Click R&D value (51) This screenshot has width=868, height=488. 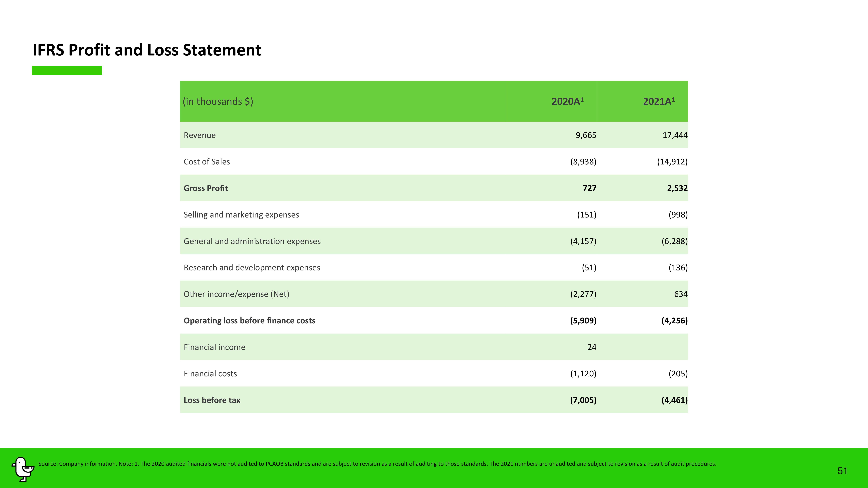[589, 268]
